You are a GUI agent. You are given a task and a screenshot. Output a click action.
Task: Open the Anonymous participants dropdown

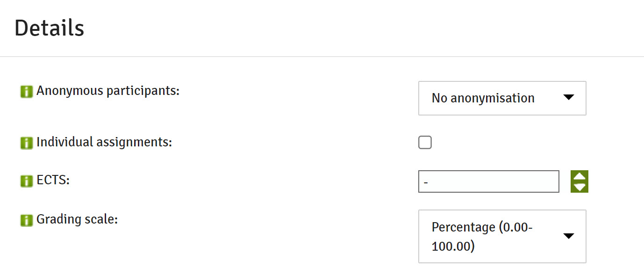tap(502, 98)
